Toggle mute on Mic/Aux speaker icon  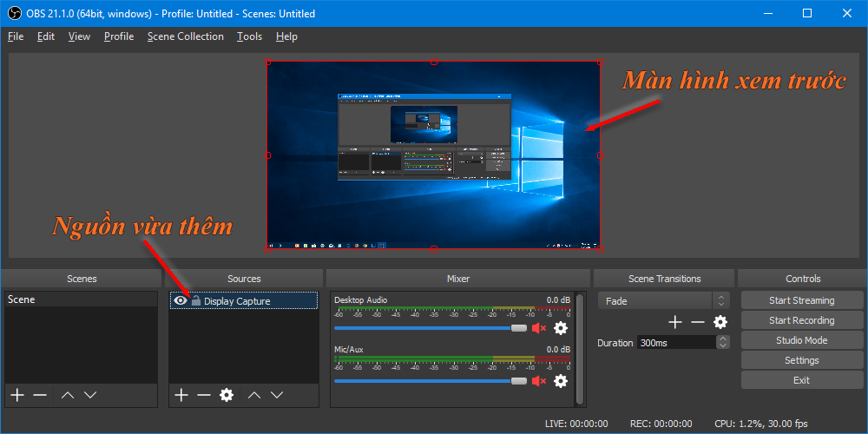[x=539, y=381]
